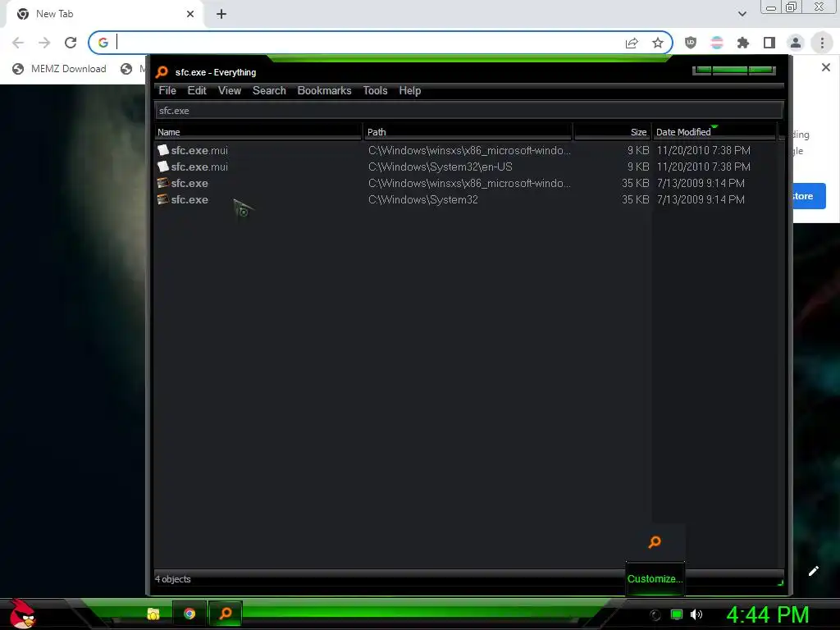Click the 4:44 PM taskbar clock
Viewport: 840px width, 630px height.
click(767, 614)
